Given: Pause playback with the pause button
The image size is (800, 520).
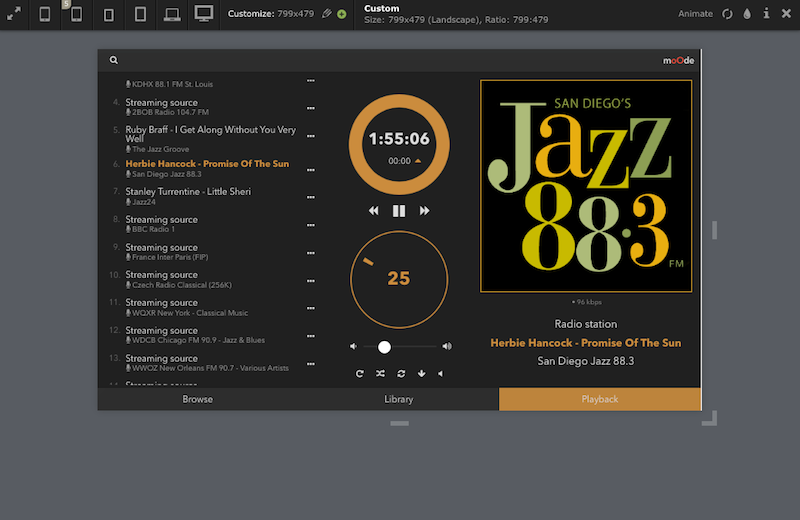Looking at the screenshot, I should pos(399,211).
